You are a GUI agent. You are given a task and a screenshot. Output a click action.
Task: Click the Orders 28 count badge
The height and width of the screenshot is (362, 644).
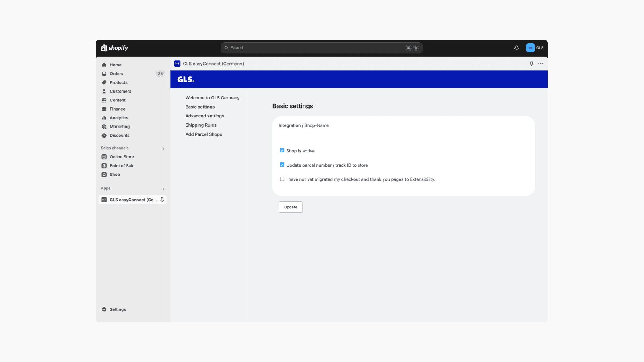[x=160, y=74]
